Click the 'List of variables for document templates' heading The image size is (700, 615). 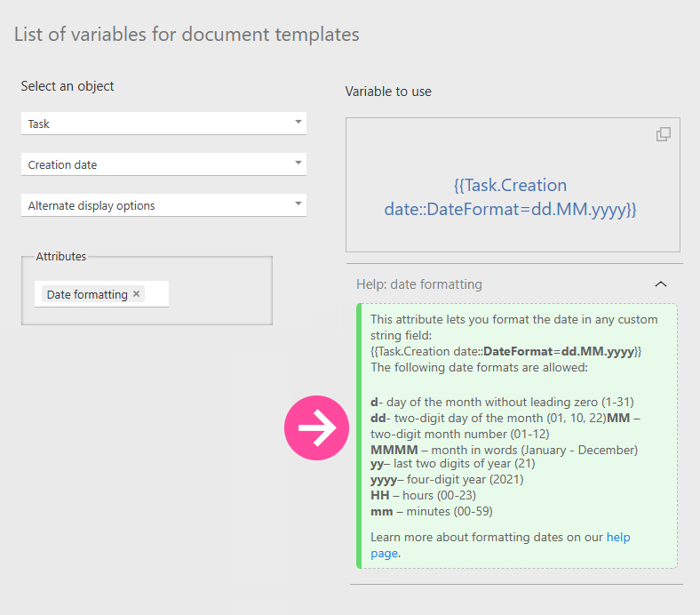pos(187,35)
